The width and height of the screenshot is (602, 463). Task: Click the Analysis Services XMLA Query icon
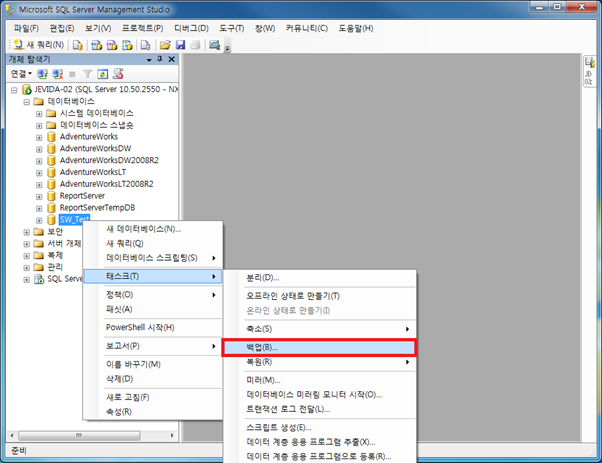click(127, 45)
